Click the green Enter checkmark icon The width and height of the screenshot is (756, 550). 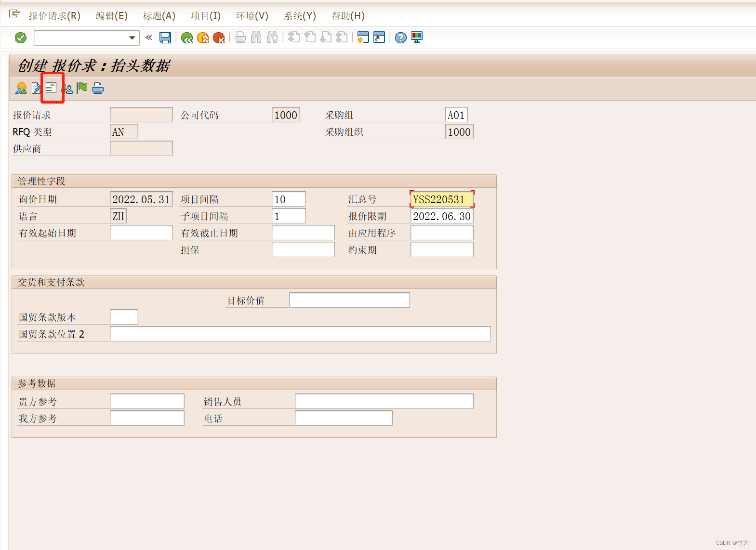point(21,38)
